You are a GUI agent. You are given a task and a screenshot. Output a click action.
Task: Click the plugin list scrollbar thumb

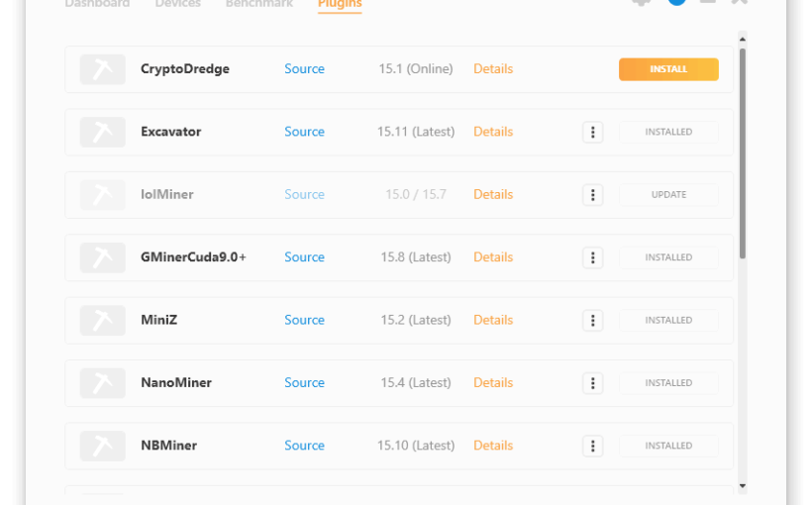(x=743, y=149)
